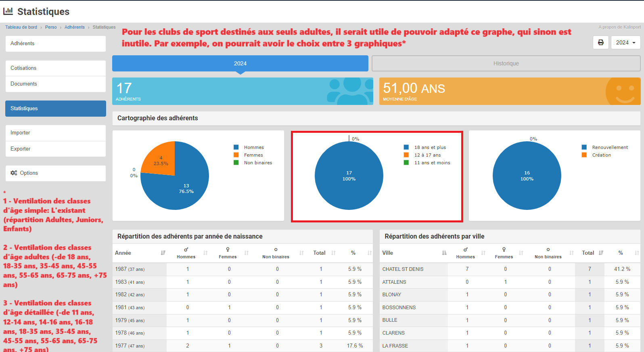This screenshot has height=352, width=644.
Task: Click the Options gear icon
Action: [x=14, y=173]
